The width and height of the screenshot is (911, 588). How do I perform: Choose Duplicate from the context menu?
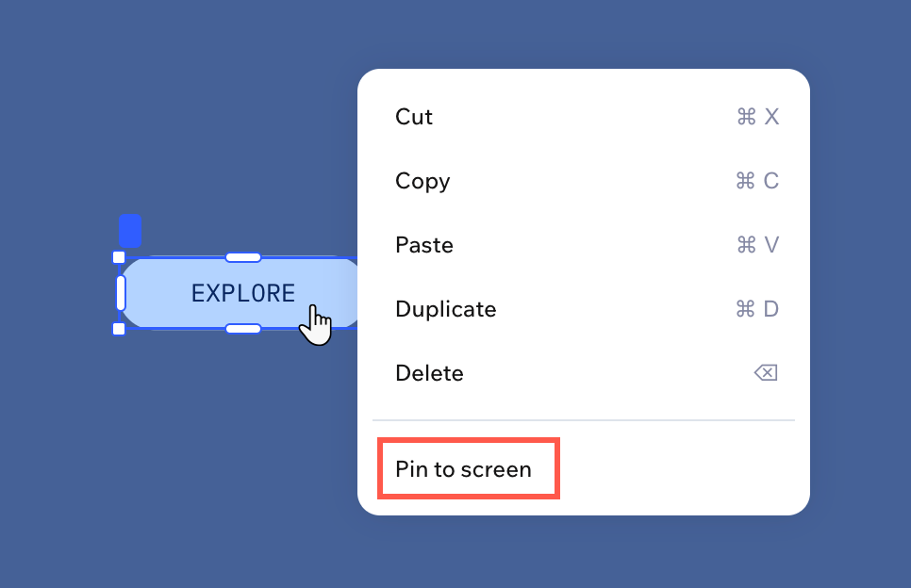click(x=445, y=308)
